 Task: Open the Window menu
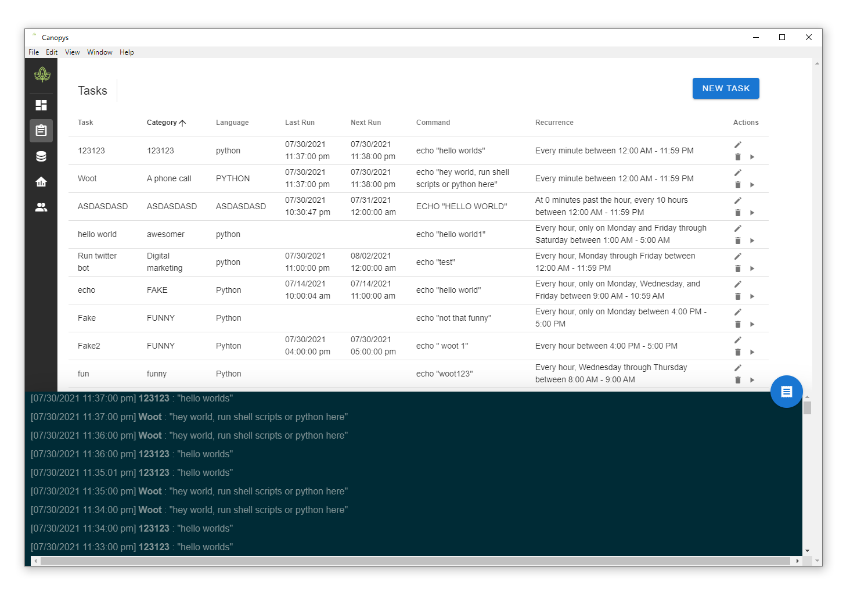pos(100,52)
